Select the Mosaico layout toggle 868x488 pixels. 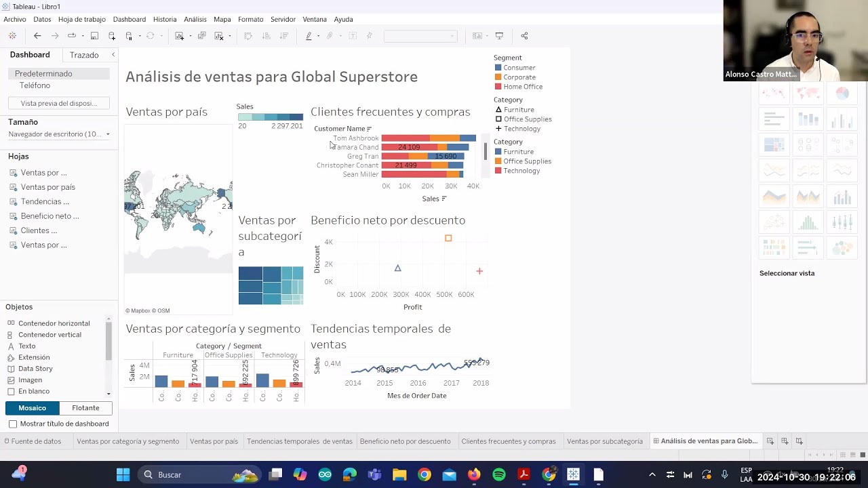click(33, 408)
